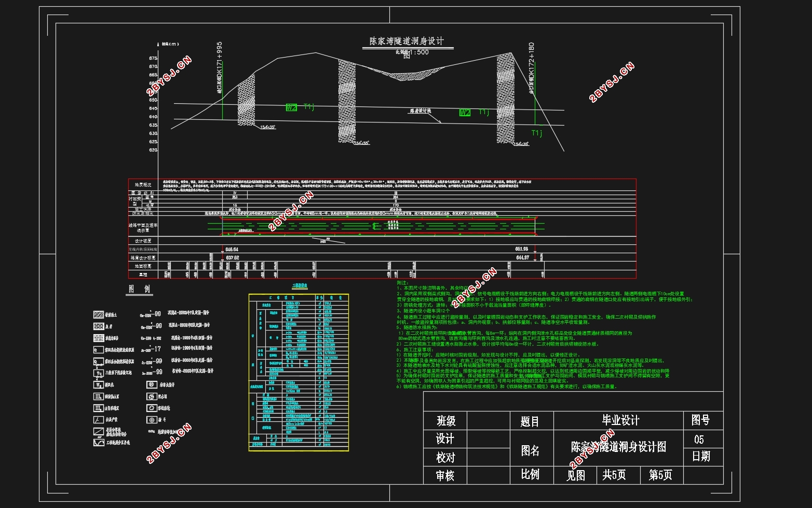Click the upper III grade legend symbol
The width and height of the screenshot is (812, 508).
tap(99, 396)
